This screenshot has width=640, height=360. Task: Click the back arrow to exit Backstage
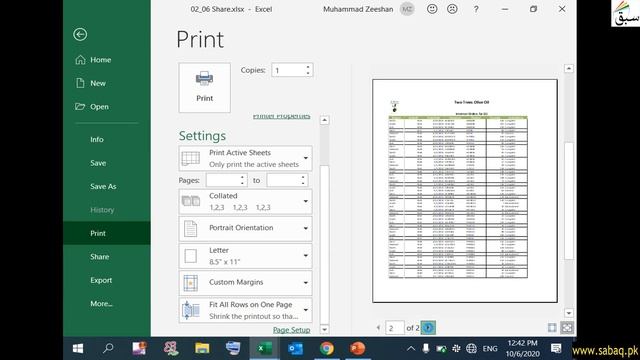point(80,34)
